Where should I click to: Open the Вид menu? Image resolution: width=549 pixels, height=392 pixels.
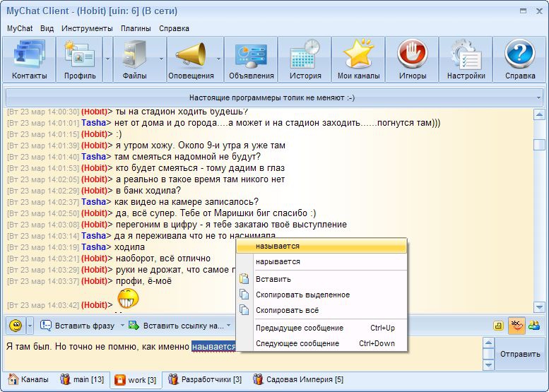(47, 28)
